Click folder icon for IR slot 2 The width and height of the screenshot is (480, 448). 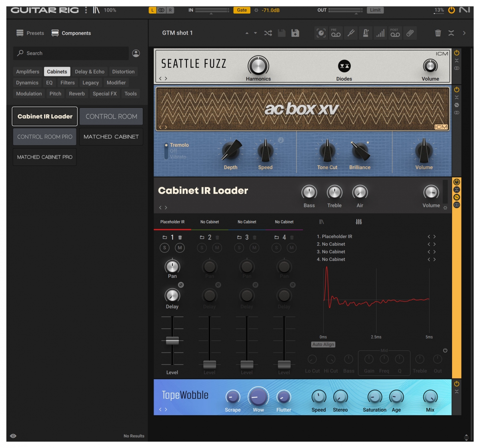tap(202, 237)
